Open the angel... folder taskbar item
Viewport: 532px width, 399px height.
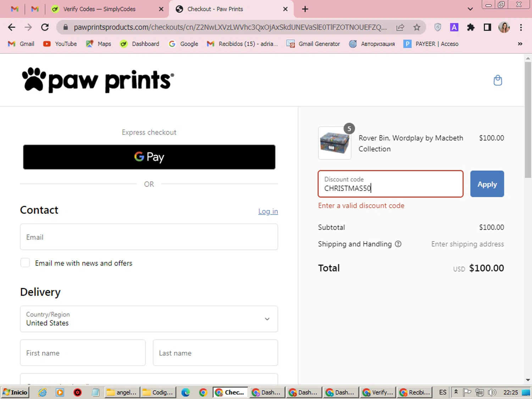[122, 392]
